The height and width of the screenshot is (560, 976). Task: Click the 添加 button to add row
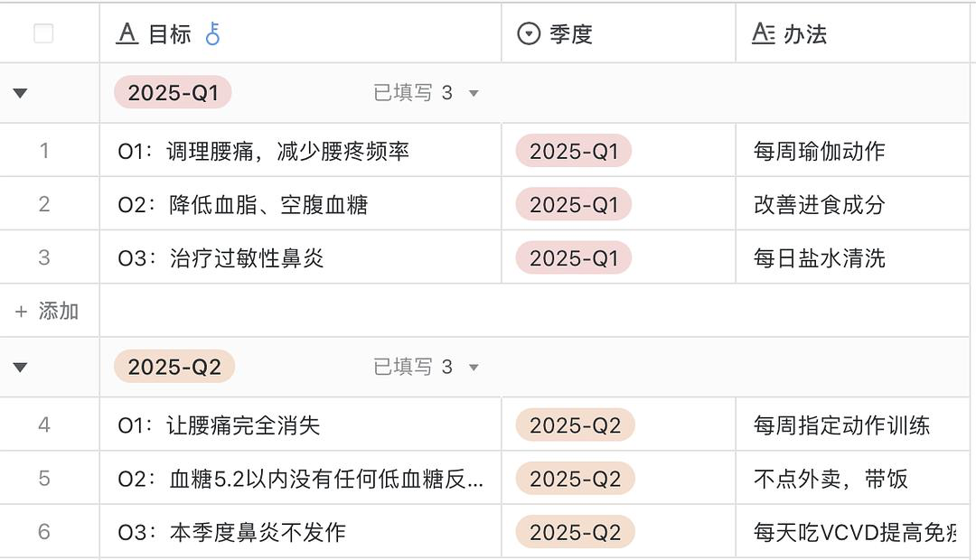click(x=47, y=311)
